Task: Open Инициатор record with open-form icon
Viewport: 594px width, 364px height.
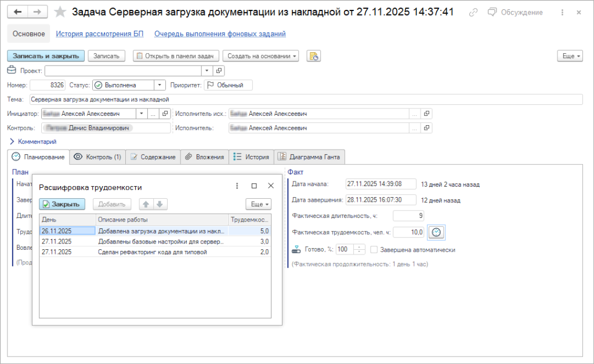Action: click(165, 114)
